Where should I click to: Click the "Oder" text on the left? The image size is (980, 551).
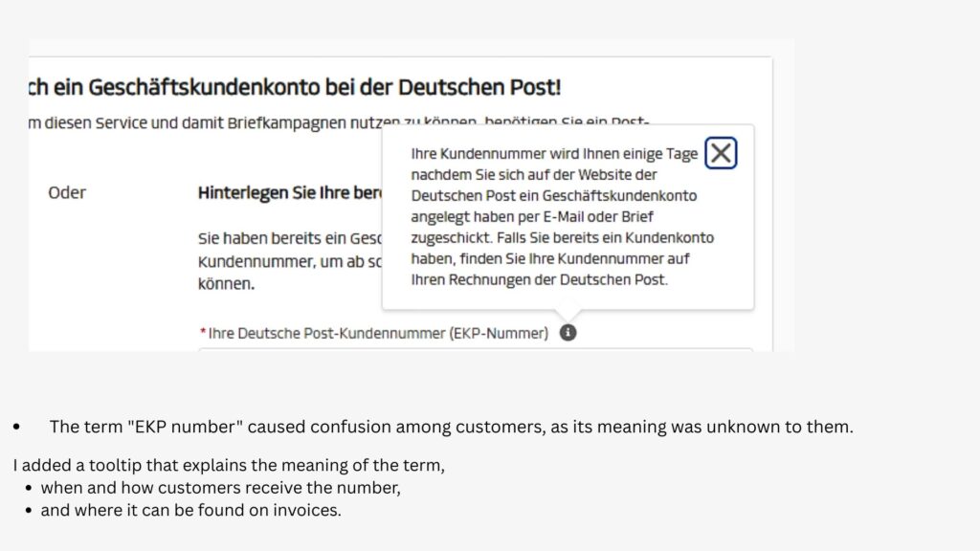[x=67, y=192]
